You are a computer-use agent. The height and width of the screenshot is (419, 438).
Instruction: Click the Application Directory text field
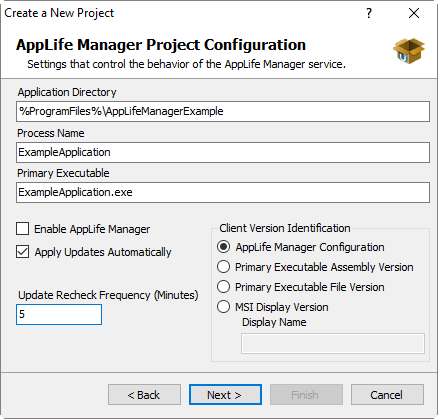pyautogui.click(x=223, y=111)
